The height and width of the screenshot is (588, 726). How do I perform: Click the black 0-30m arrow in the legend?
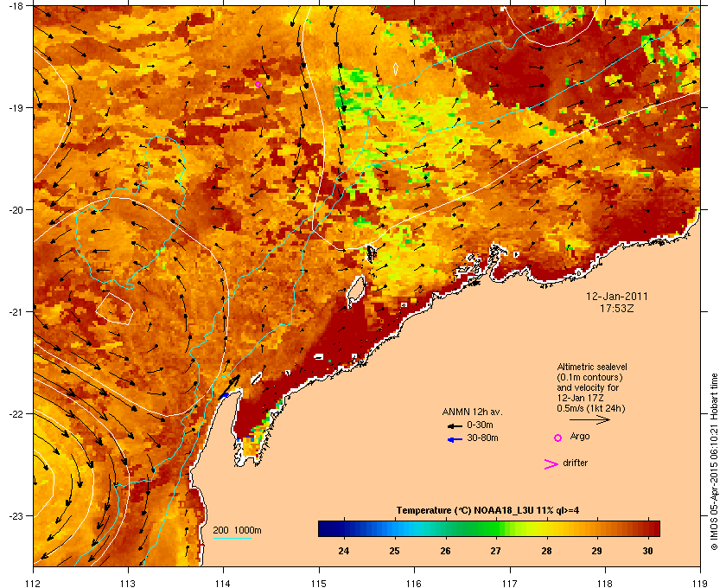pyautogui.click(x=455, y=425)
